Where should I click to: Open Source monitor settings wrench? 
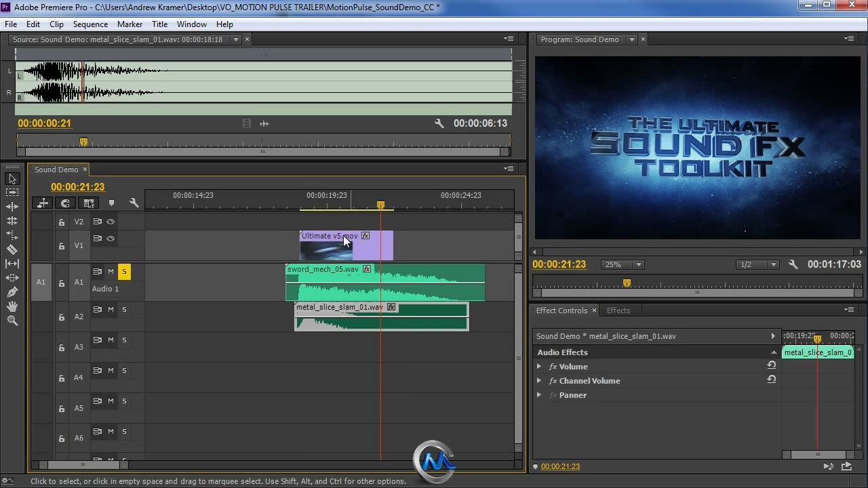[x=439, y=123]
